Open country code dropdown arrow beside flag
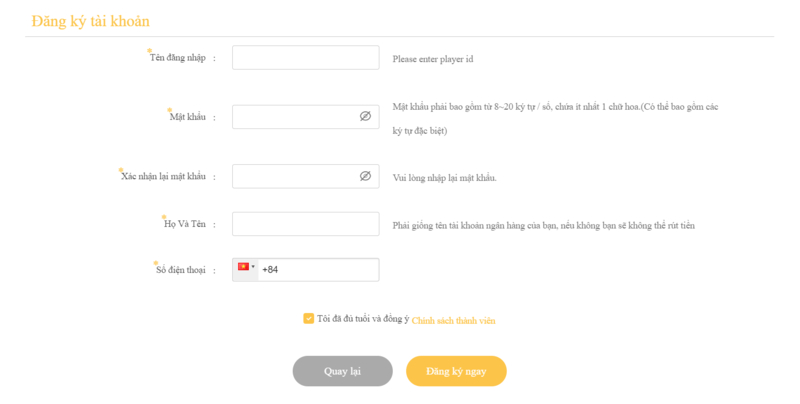The width and height of the screenshot is (800, 404). [x=253, y=266]
